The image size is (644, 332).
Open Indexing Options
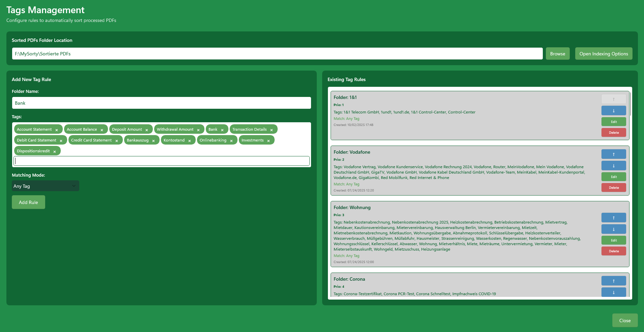[604, 53]
